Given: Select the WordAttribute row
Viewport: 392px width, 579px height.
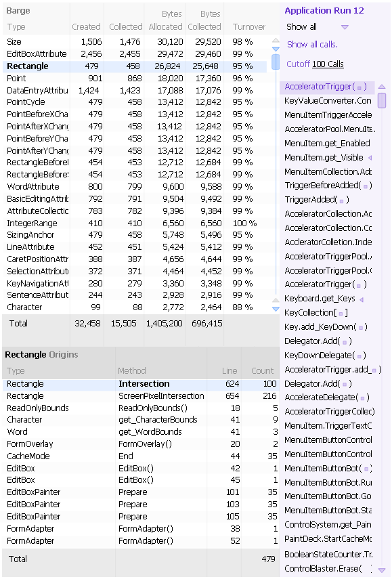Looking at the screenshot, I should [135, 187].
